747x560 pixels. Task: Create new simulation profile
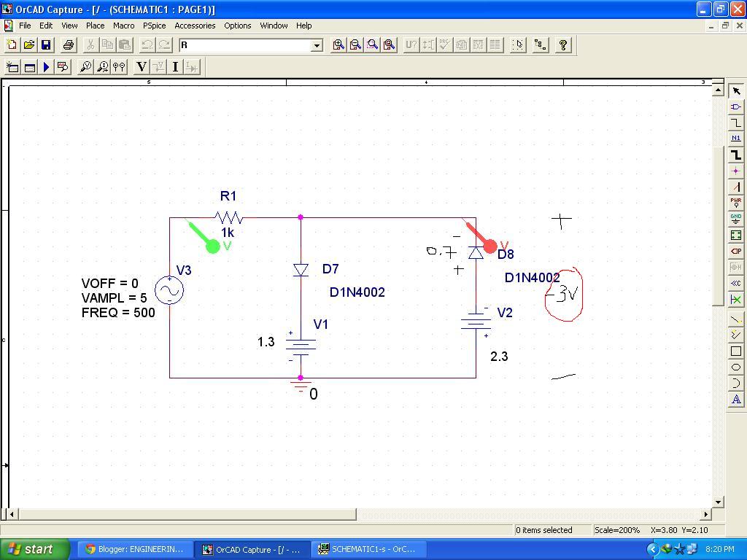[12, 66]
